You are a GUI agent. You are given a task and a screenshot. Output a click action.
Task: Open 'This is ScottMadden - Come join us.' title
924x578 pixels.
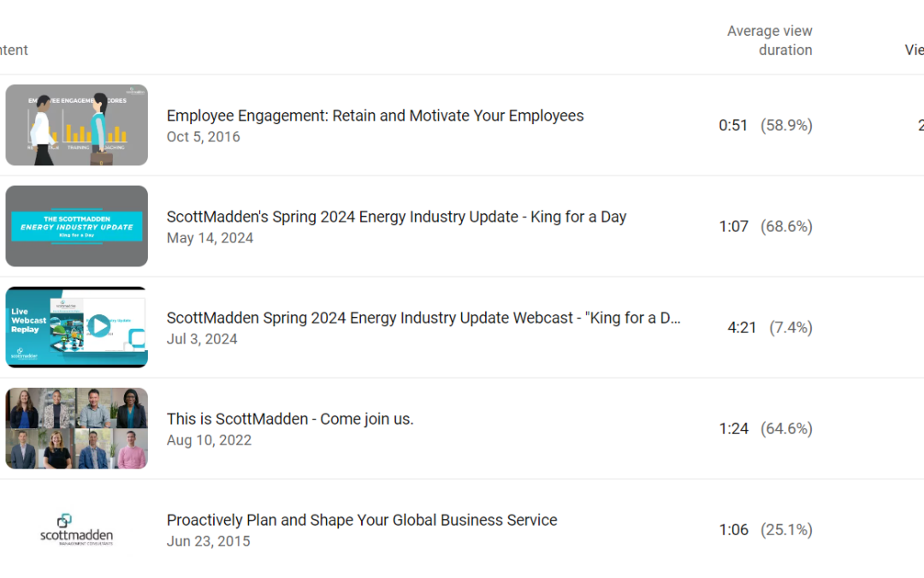290,419
